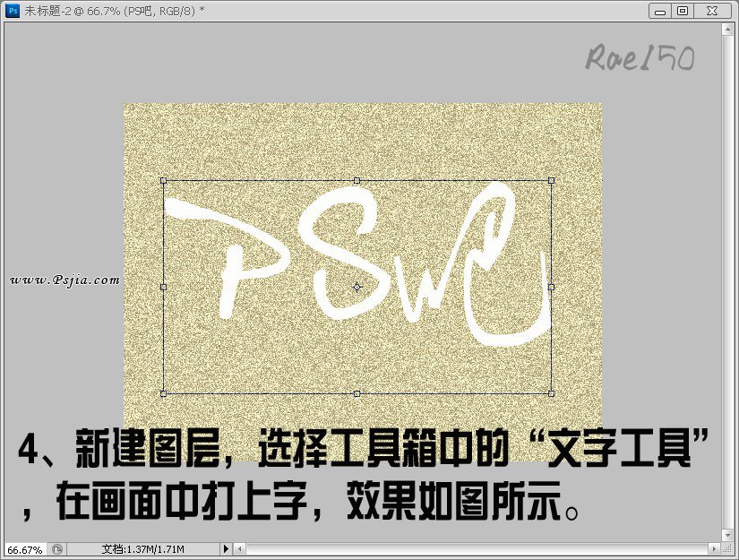
Task: Click the 66.67% zoom level field
Action: tap(24, 548)
